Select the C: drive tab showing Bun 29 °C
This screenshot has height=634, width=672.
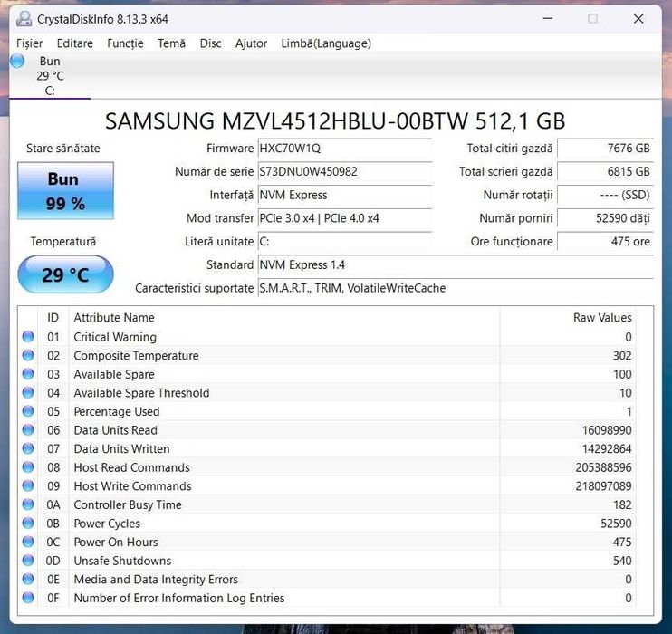pos(50,76)
